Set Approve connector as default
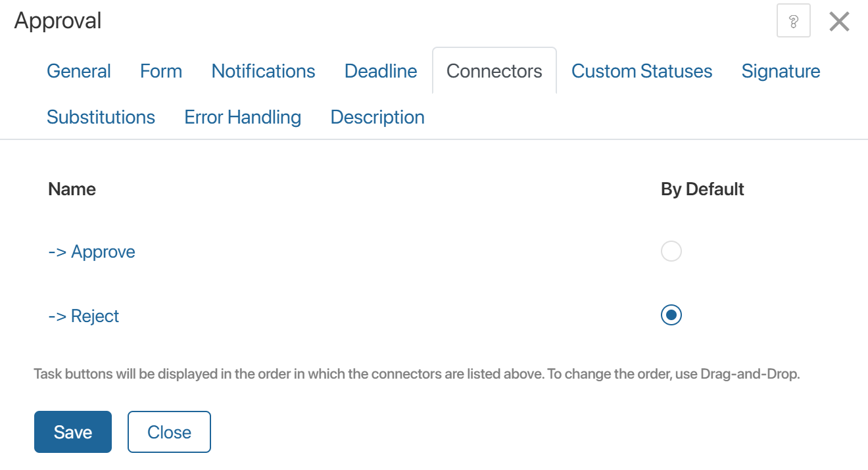The width and height of the screenshot is (868, 470). click(x=671, y=252)
